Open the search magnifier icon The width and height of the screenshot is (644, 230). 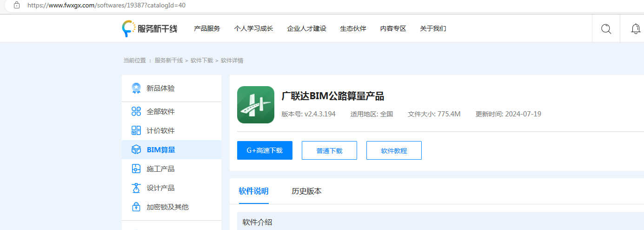[606, 29]
